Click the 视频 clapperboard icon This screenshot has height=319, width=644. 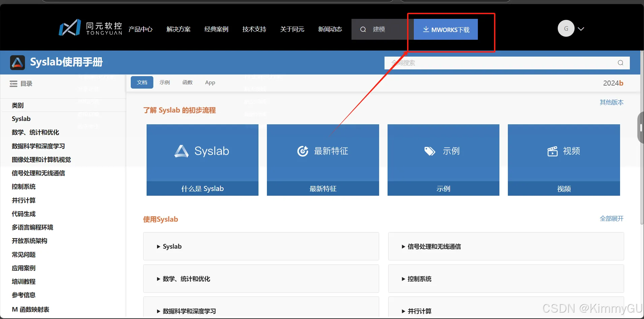[x=552, y=151]
